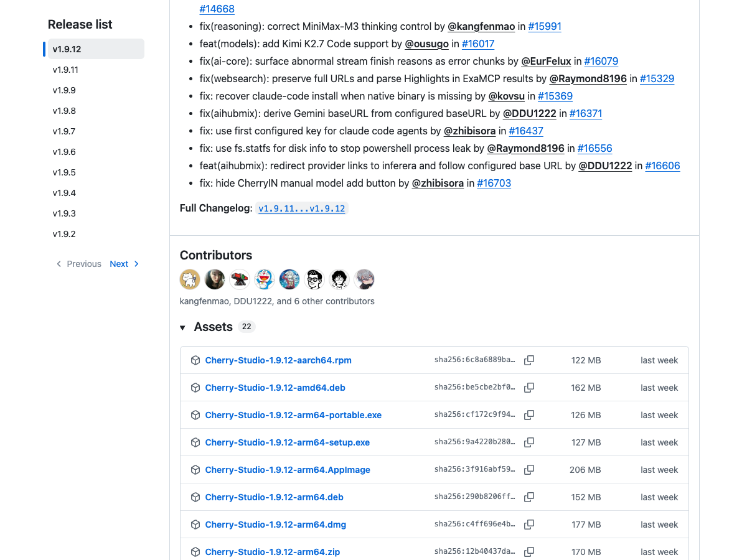The height and width of the screenshot is (560, 747).
Task: Copy sha256 of arm64-setup.exe asset
Action: [x=529, y=442]
